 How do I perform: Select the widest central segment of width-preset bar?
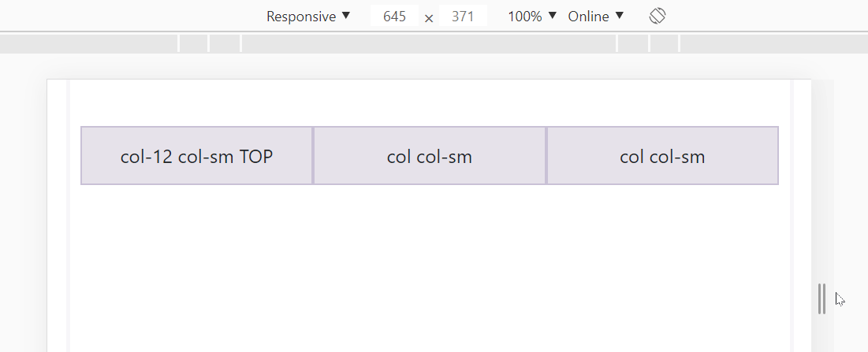(x=429, y=43)
